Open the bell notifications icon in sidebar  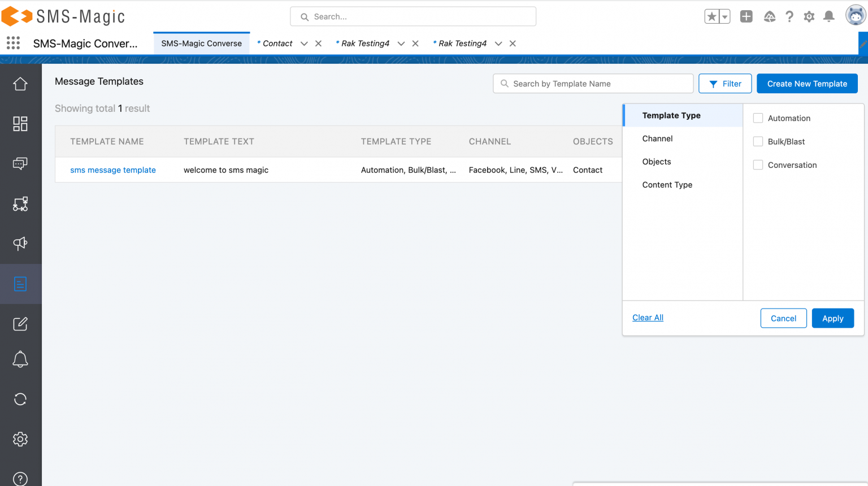[x=20, y=359]
